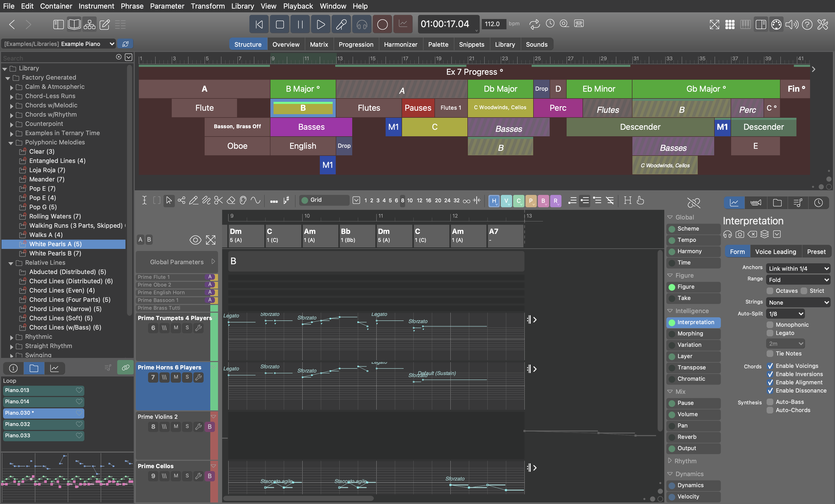Click the metronome tuning fork icon
835x504 pixels.
(x=341, y=24)
